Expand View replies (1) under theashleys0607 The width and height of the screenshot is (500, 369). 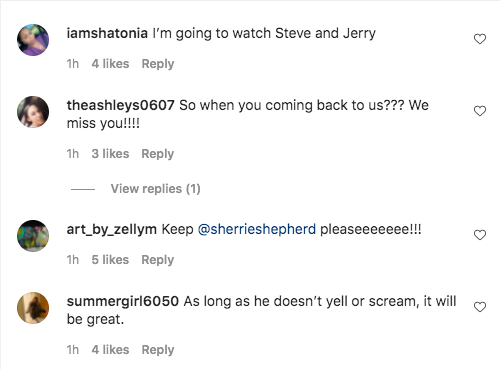155,189
